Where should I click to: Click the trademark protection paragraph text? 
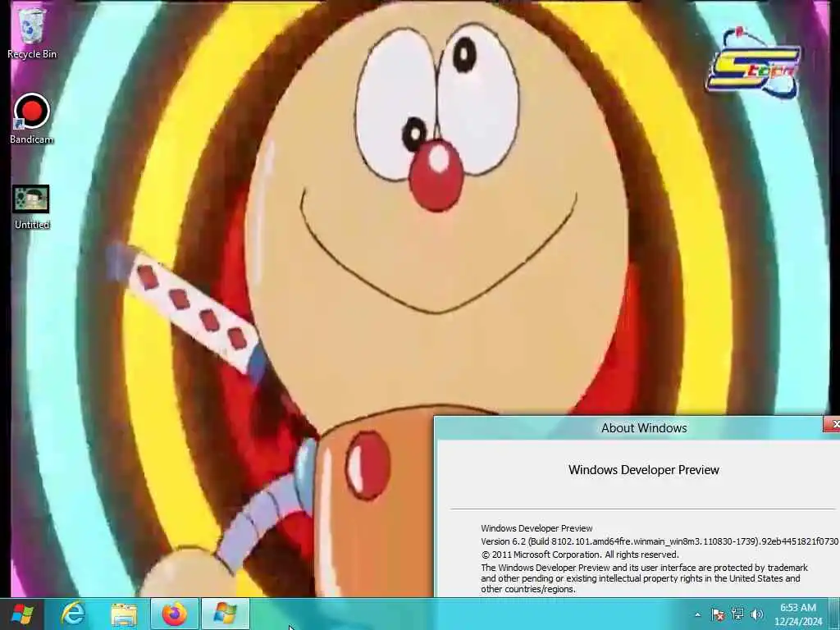644,578
